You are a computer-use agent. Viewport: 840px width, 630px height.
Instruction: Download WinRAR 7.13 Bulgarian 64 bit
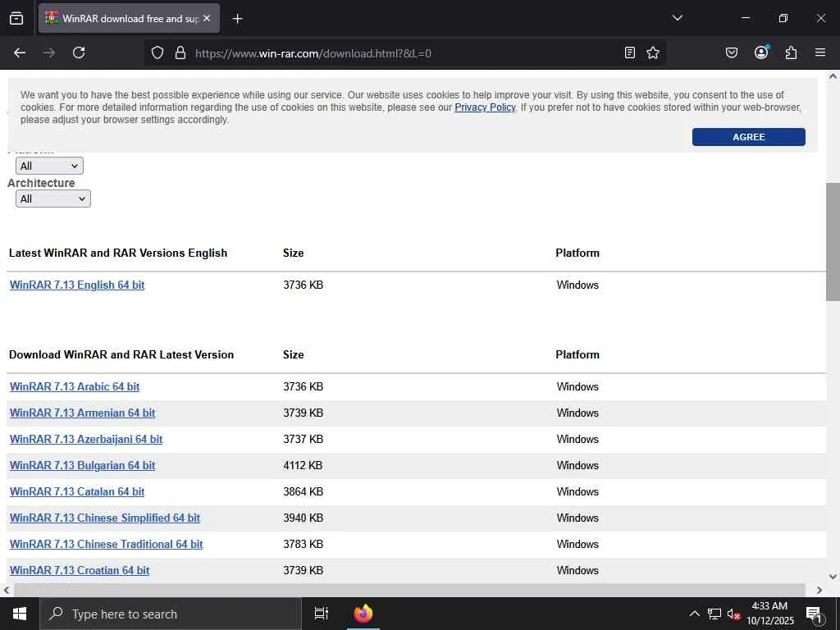83,466
